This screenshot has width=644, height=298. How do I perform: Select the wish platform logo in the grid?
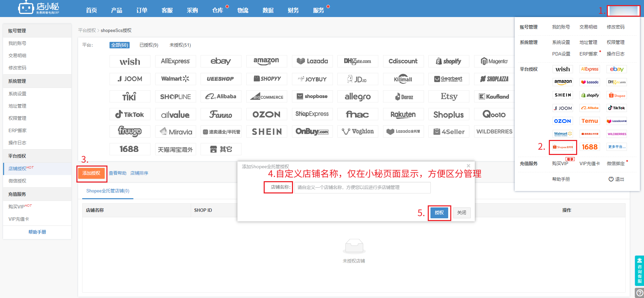[x=130, y=61]
